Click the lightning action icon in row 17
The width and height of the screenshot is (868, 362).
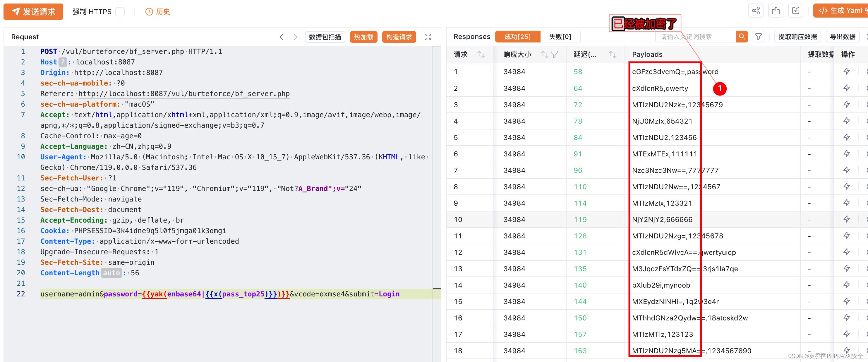846,334
